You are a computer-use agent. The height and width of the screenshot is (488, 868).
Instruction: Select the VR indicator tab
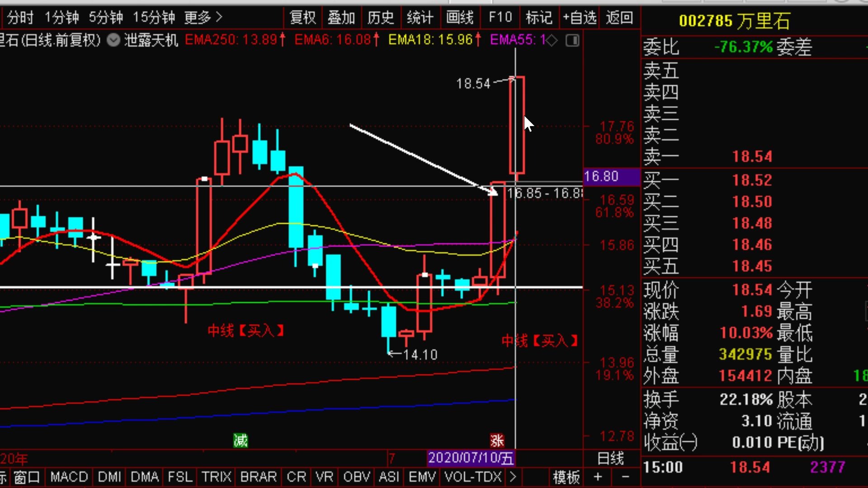coord(325,477)
